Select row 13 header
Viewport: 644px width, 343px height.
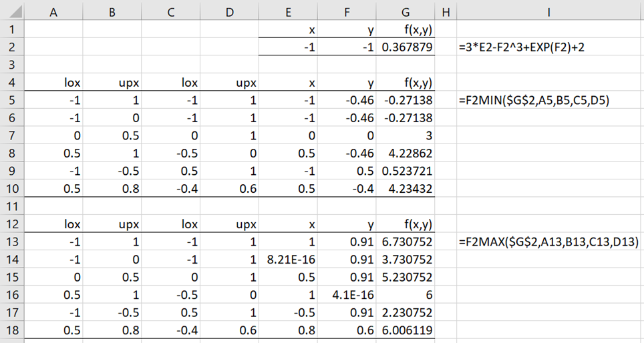pyautogui.click(x=12, y=242)
